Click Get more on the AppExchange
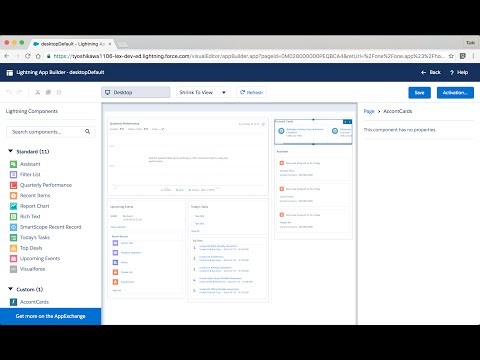Viewport: 480px width, 360px height. coord(50,316)
